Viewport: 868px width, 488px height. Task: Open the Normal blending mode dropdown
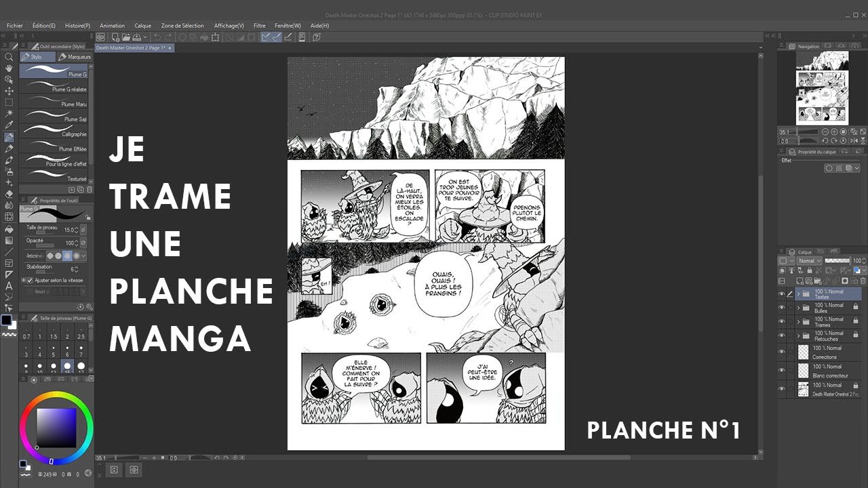click(x=810, y=260)
